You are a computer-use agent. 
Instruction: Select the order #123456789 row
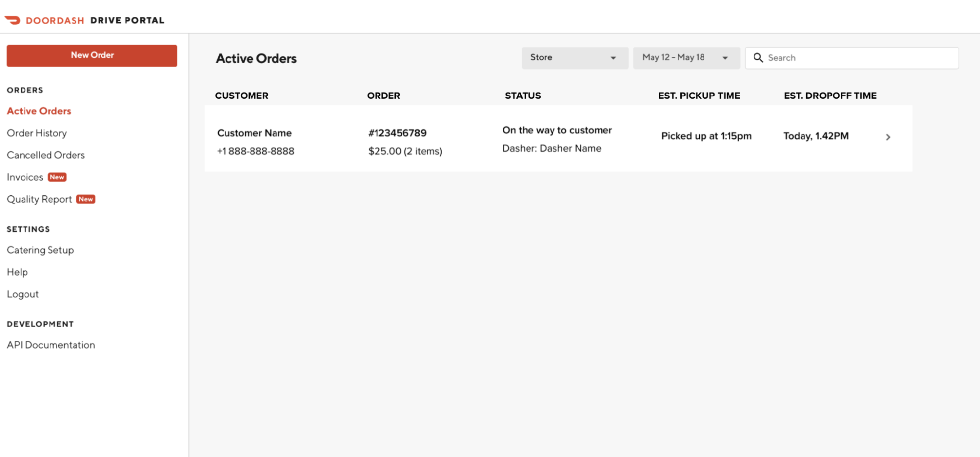tap(397, 132)
